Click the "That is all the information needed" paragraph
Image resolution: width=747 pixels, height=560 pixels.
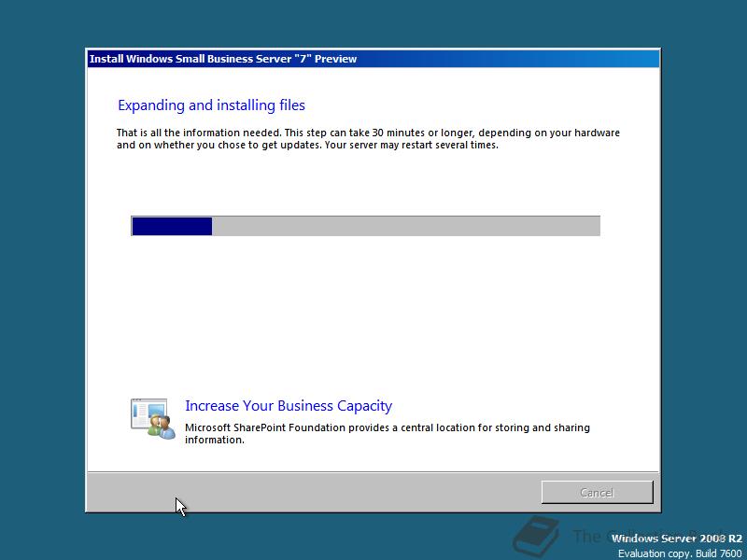(368, 138)
